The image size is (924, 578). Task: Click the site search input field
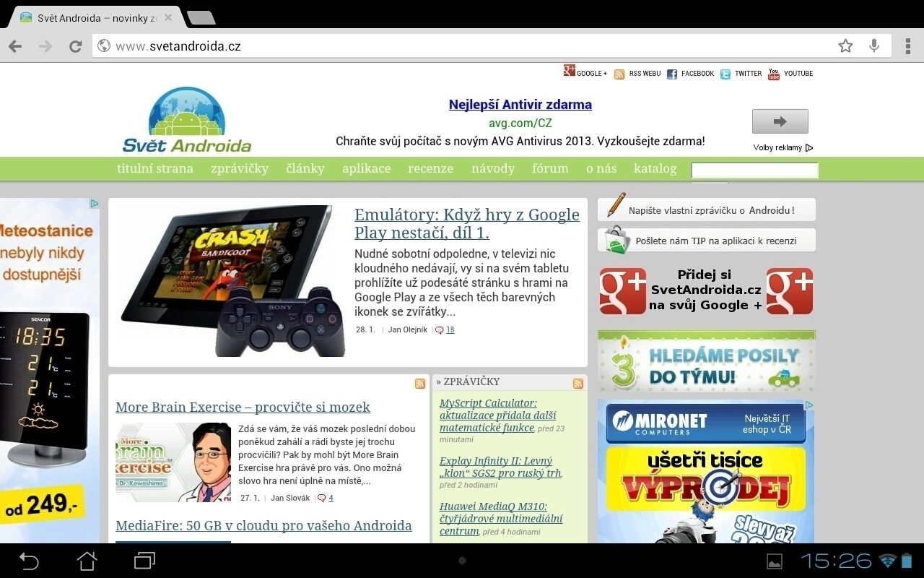tap(754, 171)
